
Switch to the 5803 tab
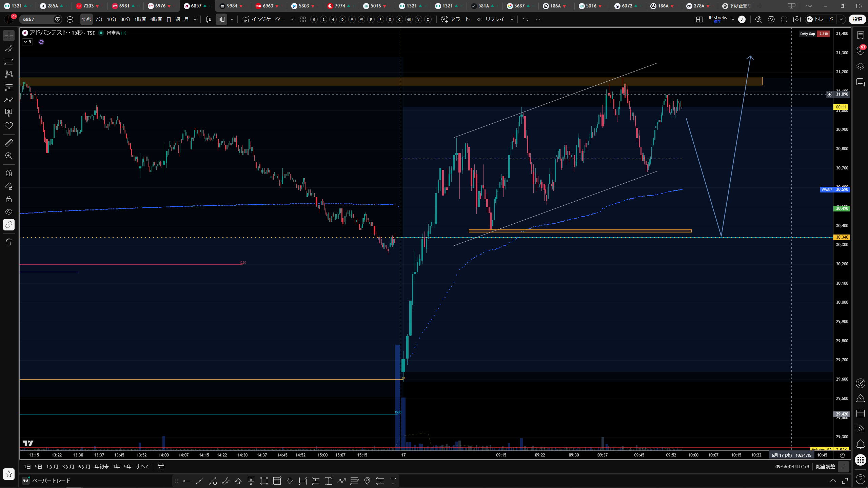click(304, 6)
